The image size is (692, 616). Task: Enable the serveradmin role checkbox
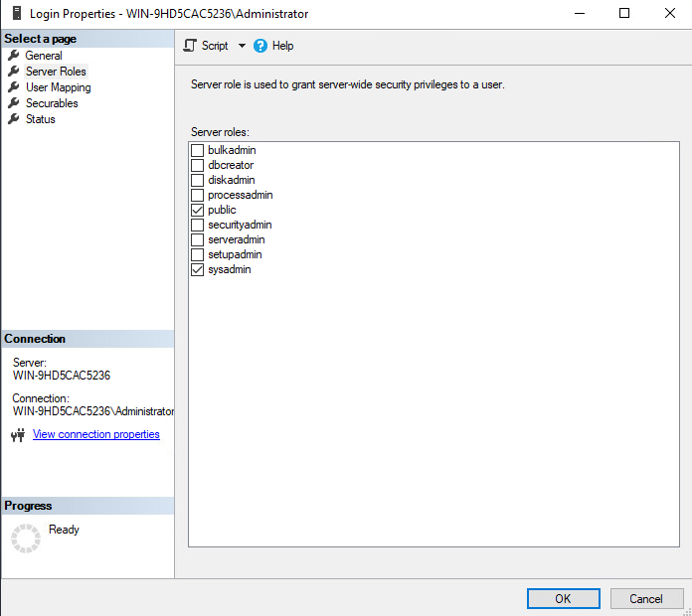197,239
